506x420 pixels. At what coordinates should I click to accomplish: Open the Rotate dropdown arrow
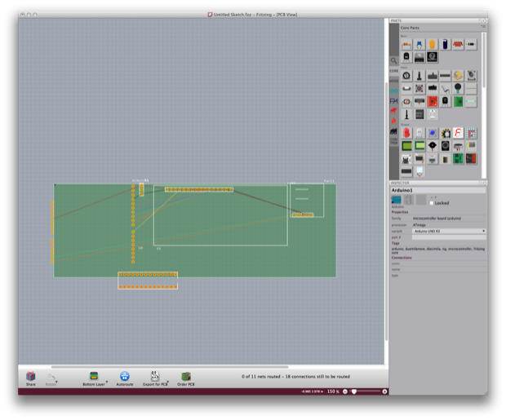[56, 382]
